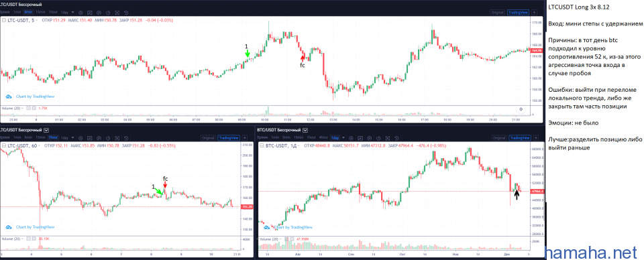Click reset icon, bottom-left LTC chart

click(126, 138)
